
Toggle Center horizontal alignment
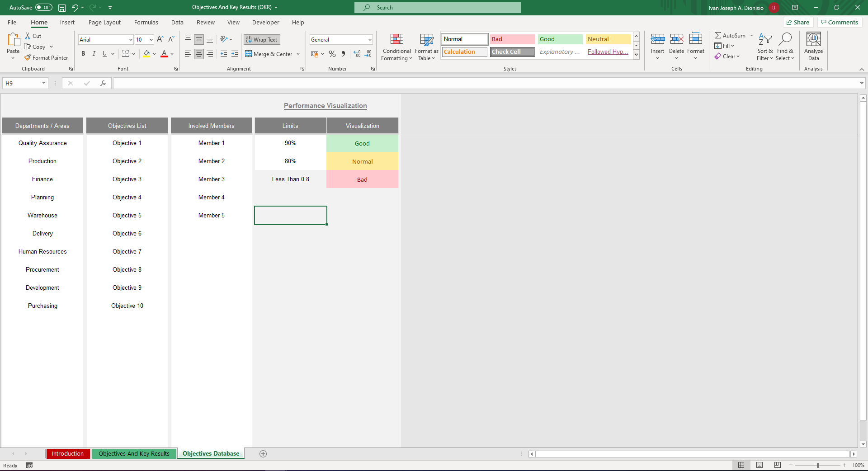point(199,54)
